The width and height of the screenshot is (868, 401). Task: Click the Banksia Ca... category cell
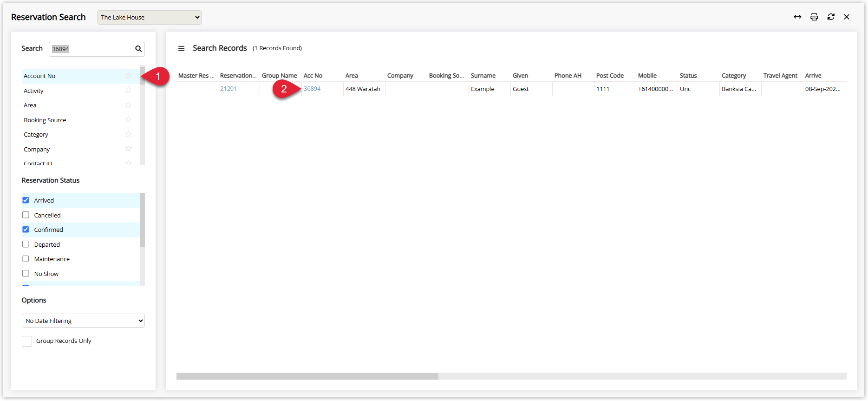[740, 89]
